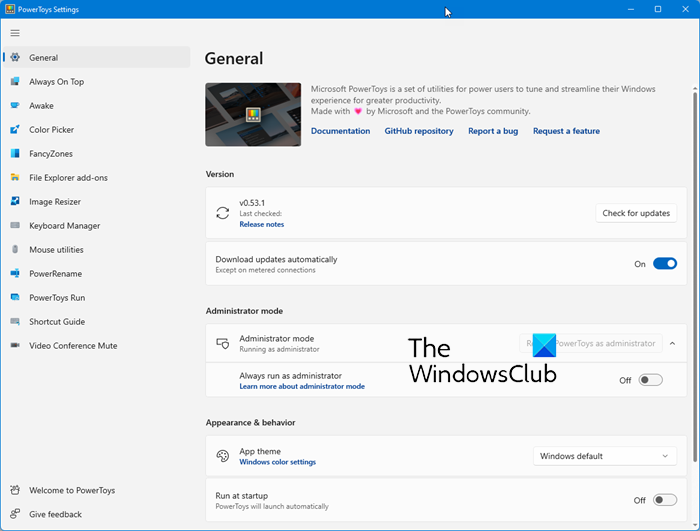
Task: Click the Release notes link
Action: coord(261,224)
